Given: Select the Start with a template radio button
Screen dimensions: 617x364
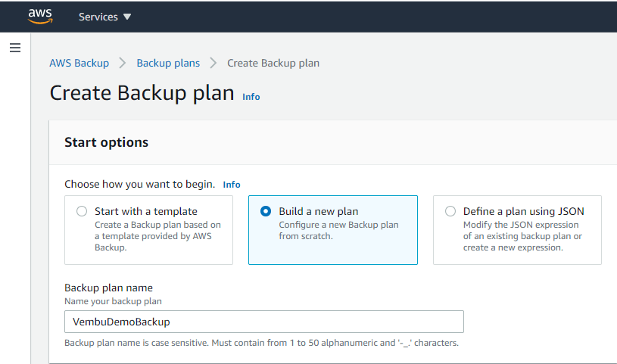Looking at the screenshot, I should pyautogui.click(x=82, y=211).
